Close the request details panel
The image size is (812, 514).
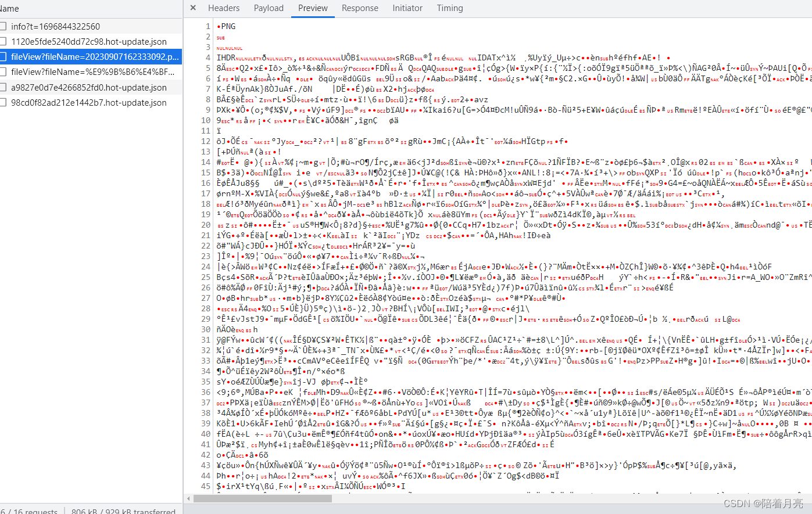[x=193, y=8]
